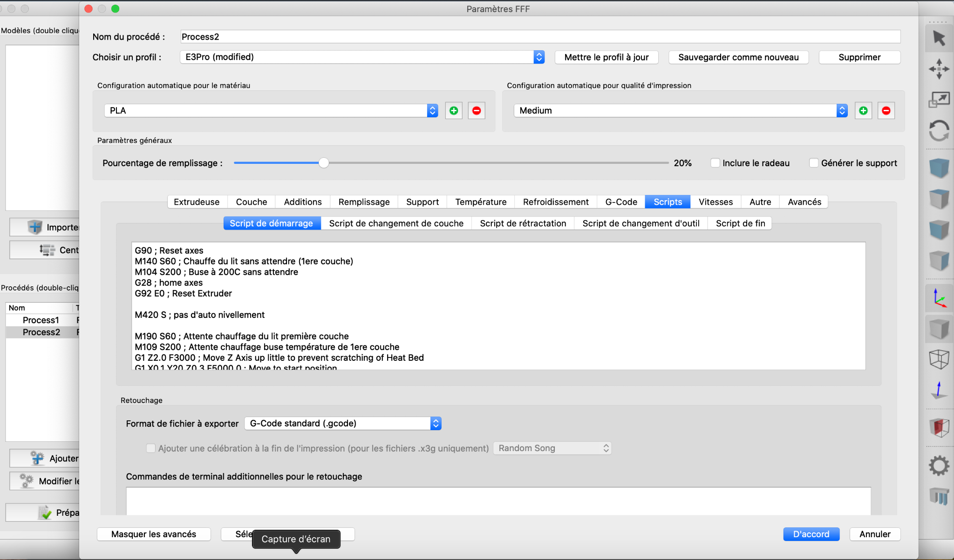The image size is (954, 560).
Task: Adjust the Pourcentage de remplissage slider handle
Action: coord(324,163)
